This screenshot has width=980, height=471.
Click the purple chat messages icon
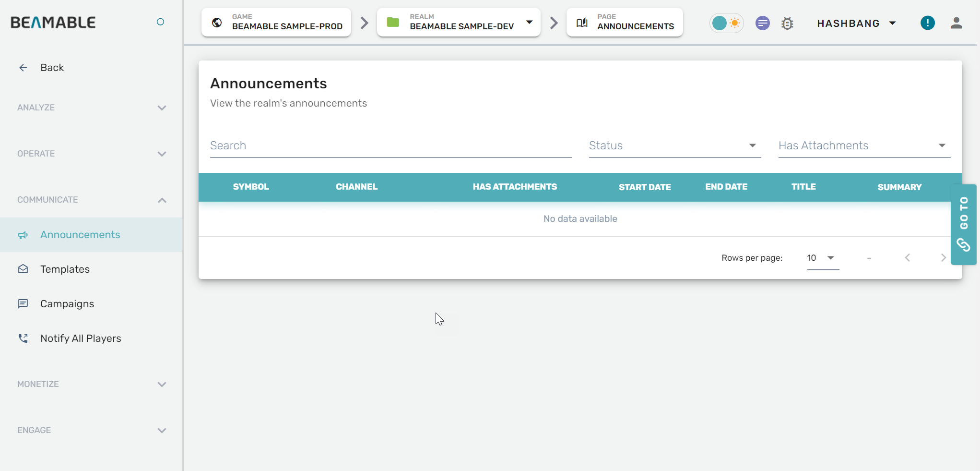[762, 23]
